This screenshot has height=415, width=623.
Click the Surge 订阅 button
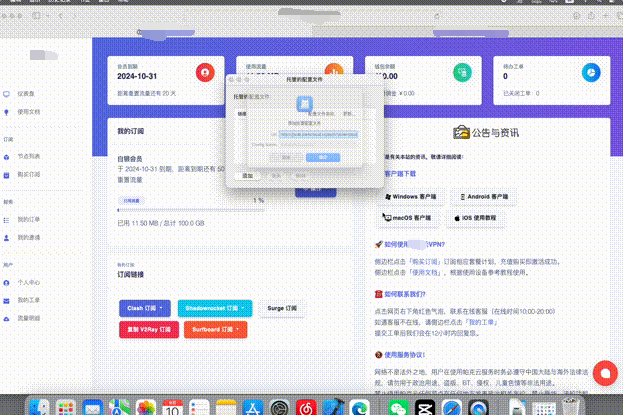pos(285,309)
